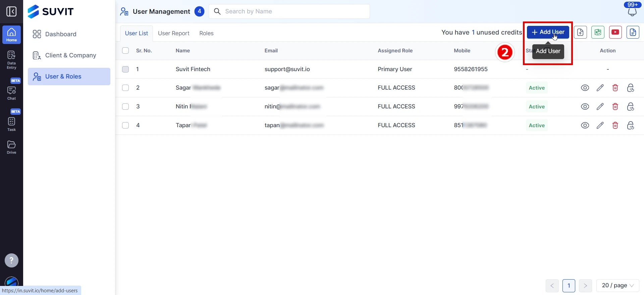644x295 pixels.
Task: Click the Assigned Role column header
Action: pyautogui.click(x=395, y=51)
